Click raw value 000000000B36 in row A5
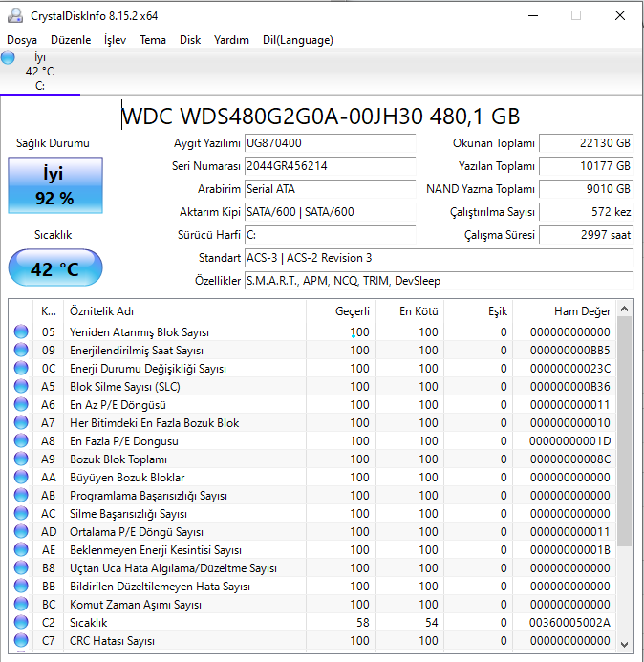644x662 pixels. (x=570, y=386)
